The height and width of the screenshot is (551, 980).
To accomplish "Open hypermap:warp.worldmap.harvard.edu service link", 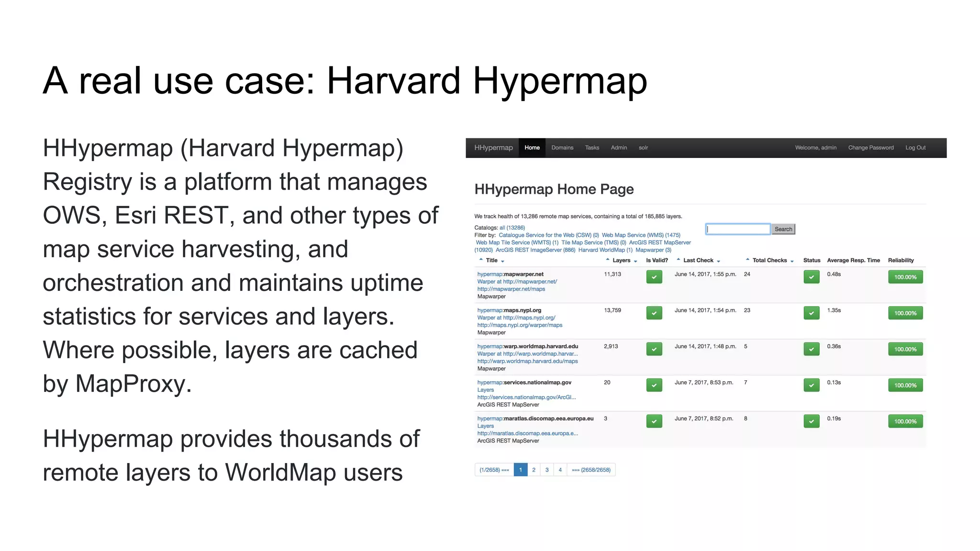I will click(527, 346).
